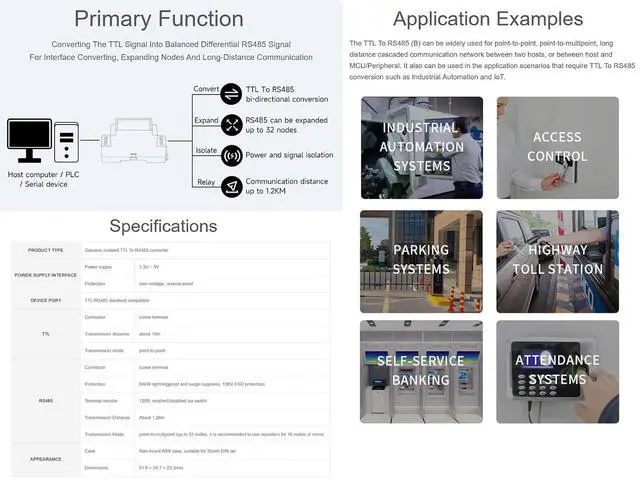Open the Self-Service Banking image
Screen dimensions: 640x480
tap(421, 372)
